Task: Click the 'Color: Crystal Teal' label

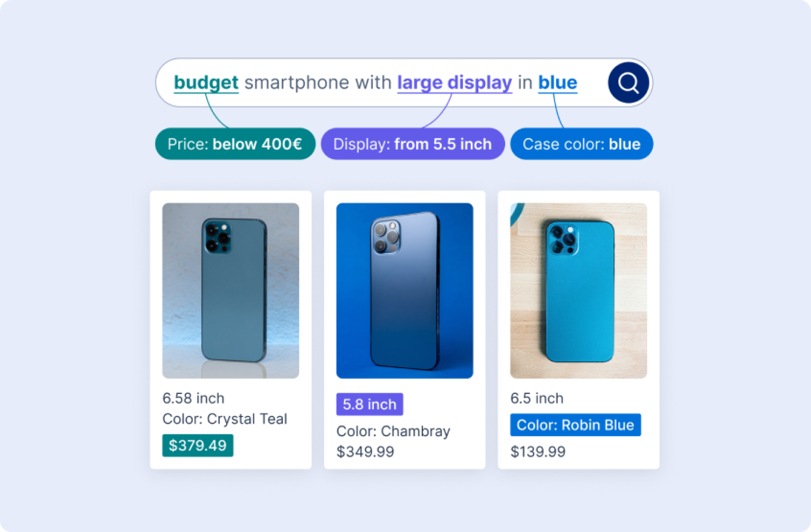Action: coord(225,419)
